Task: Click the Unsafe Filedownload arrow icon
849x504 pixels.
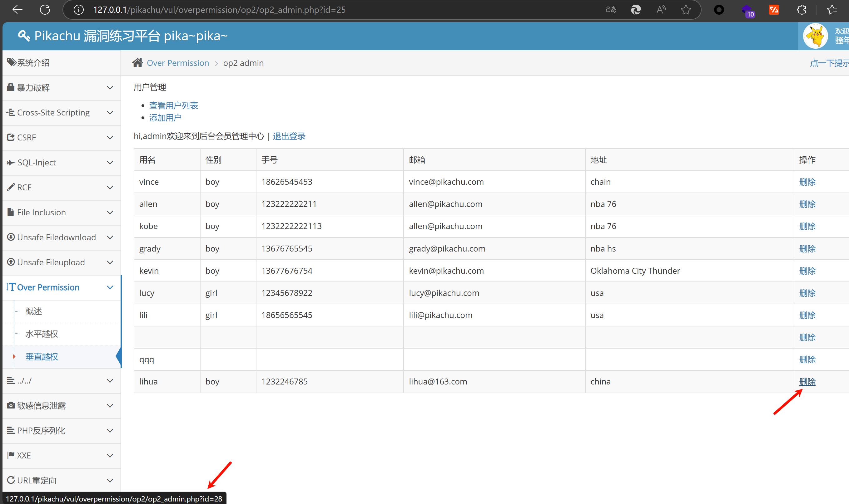Action: coord(11,237)
